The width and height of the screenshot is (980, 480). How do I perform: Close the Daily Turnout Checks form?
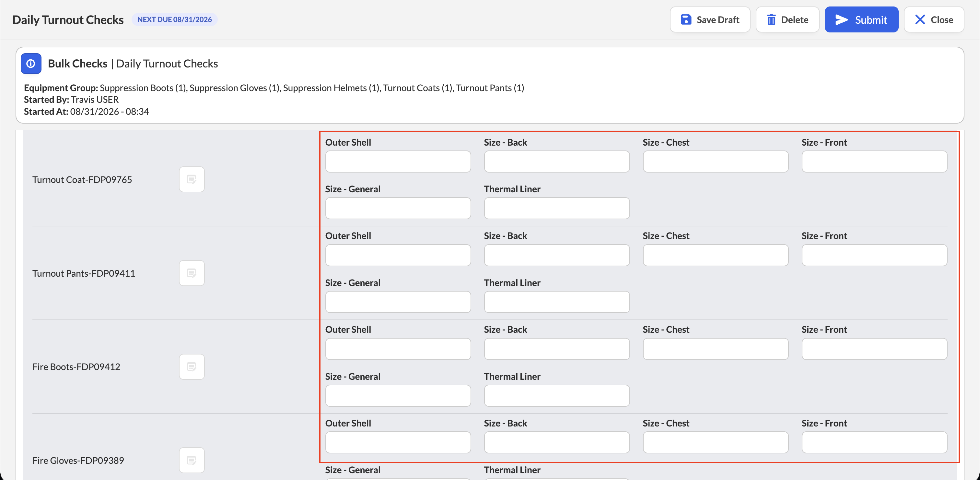point(934,19)
